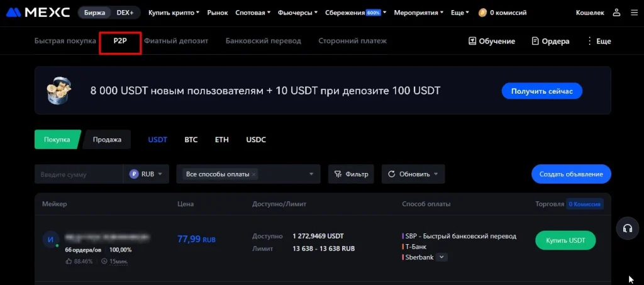Select the BTC coin tab

tap(191, 140)
